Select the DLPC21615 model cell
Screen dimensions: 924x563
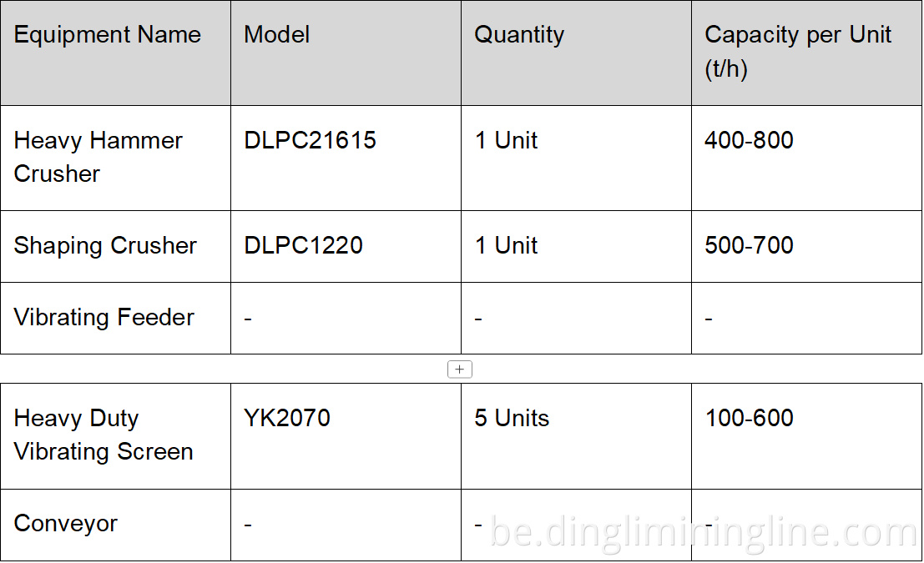(346, 158)
